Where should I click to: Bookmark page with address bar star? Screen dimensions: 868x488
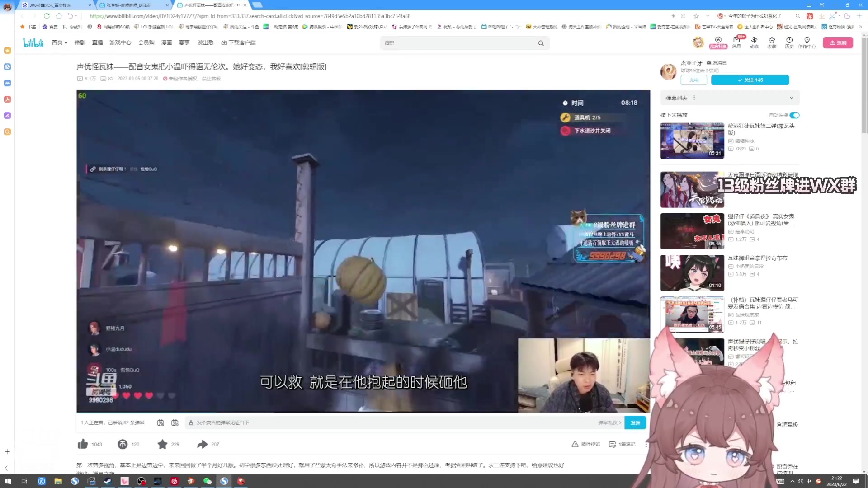click(696, 16)
